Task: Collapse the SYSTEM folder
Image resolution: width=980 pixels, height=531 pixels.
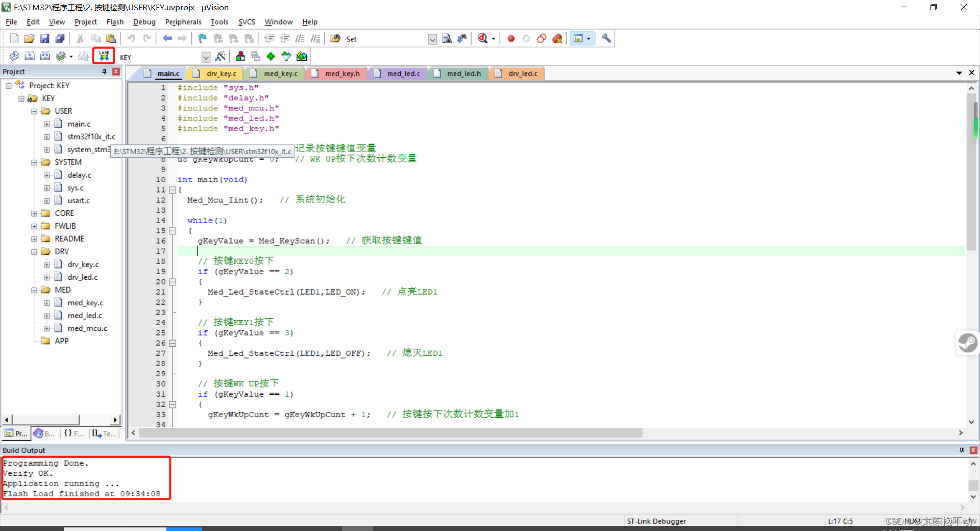Action: tap(34, 162)
